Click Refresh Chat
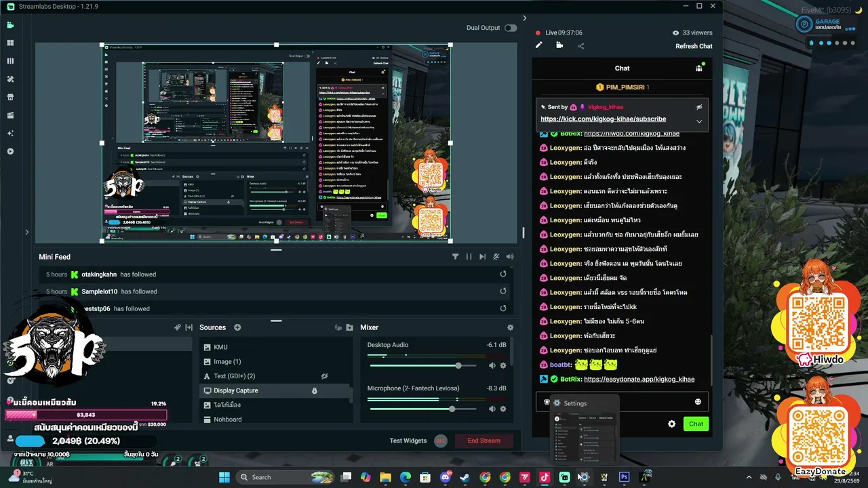Screen dimensions: 868x488 click(x=694, y=46)
